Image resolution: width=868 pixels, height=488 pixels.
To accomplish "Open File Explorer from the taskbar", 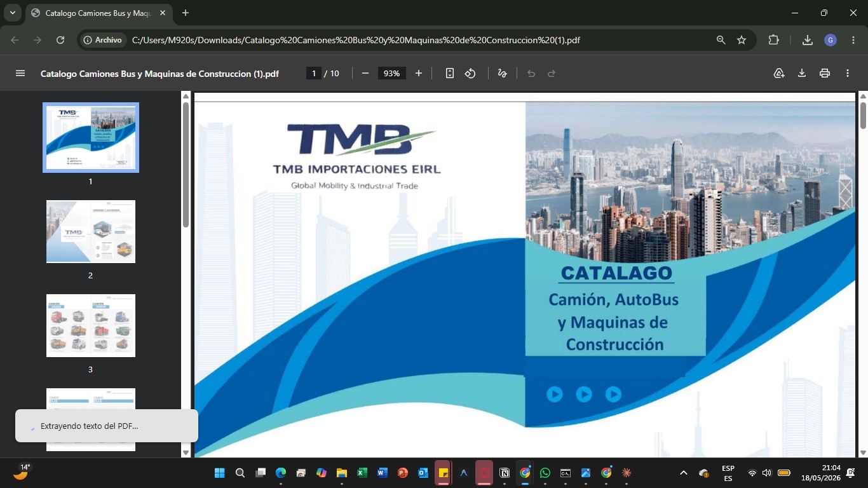I will point(342,473).
